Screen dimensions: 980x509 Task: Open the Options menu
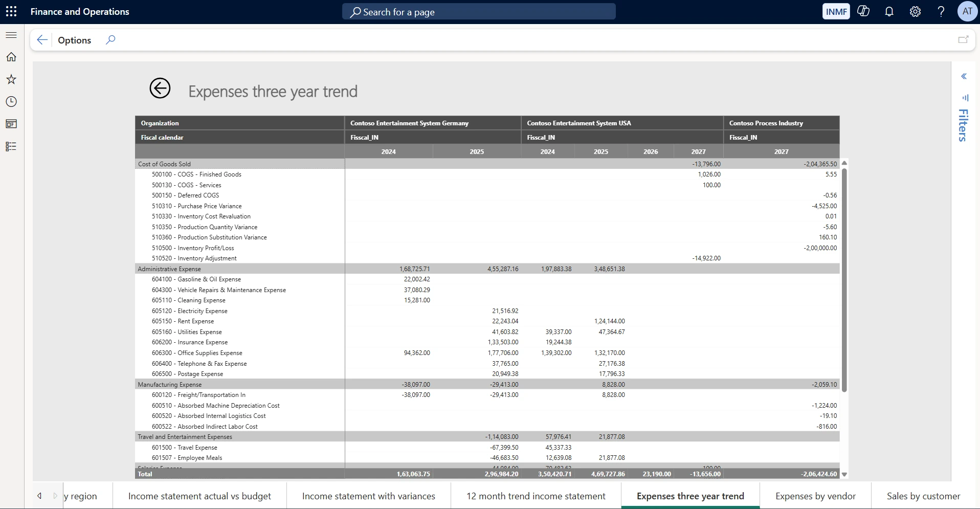pyautogui.click(x=75, y=40)
